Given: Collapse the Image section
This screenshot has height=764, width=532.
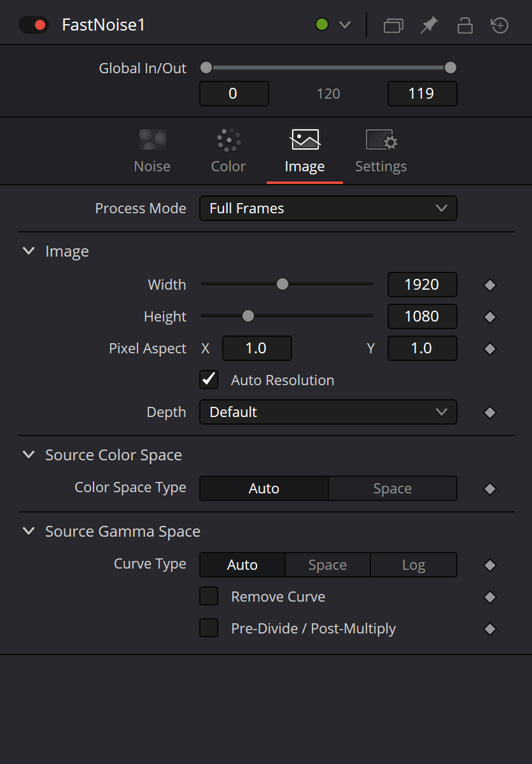Looking at the screenshot, I should (x=29, y=251).
